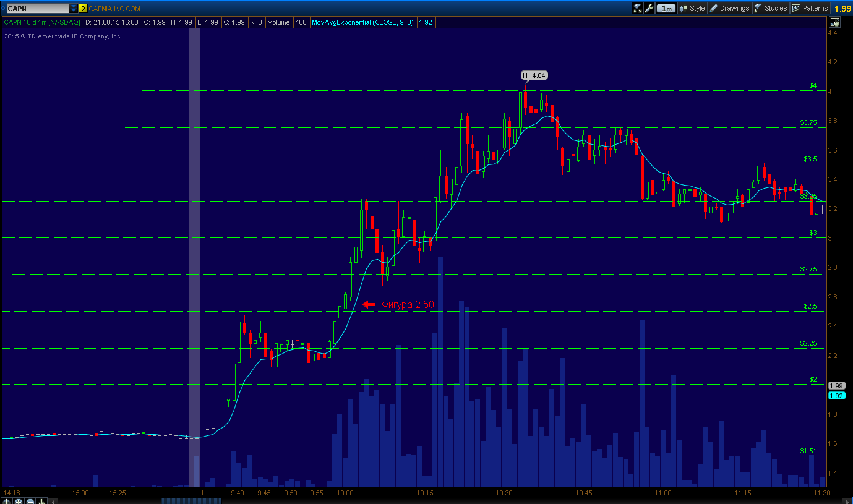853x504 pixels.
Task: Click the $2.75 price level label
Action: coord(808,269)
